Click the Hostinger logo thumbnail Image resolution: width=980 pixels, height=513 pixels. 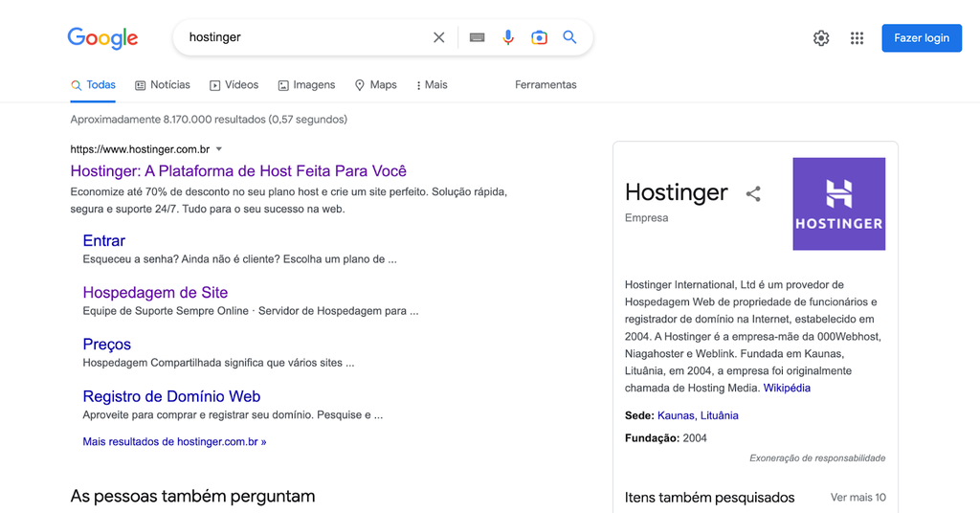click(838, 204)
